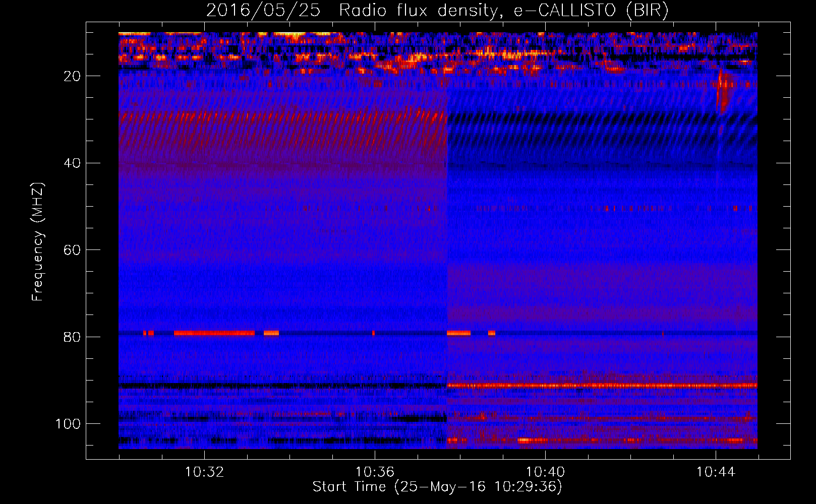
Task: Click the plot title 'Radio flux density, e-CALLISTO (BIR)'
Action: pyautogui.click(x=503, y=11)
